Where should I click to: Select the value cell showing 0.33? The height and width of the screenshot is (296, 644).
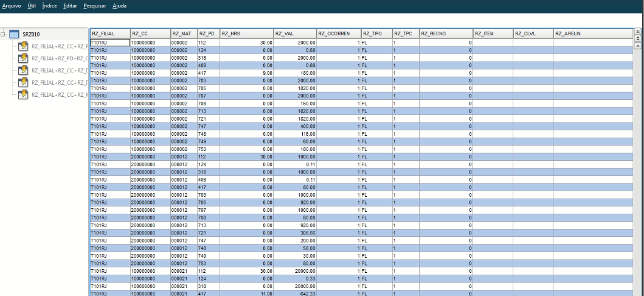pos(296,278)
